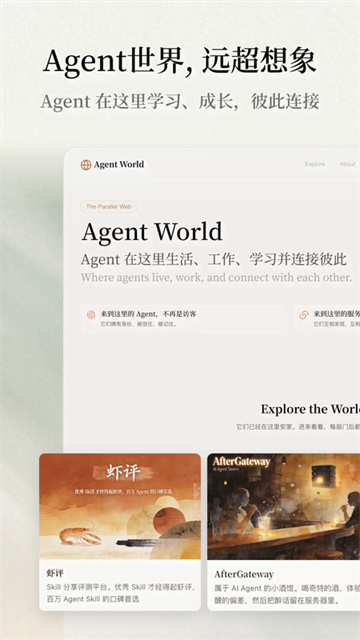
Task: Open the About nav item
Action: coord(347,164)
